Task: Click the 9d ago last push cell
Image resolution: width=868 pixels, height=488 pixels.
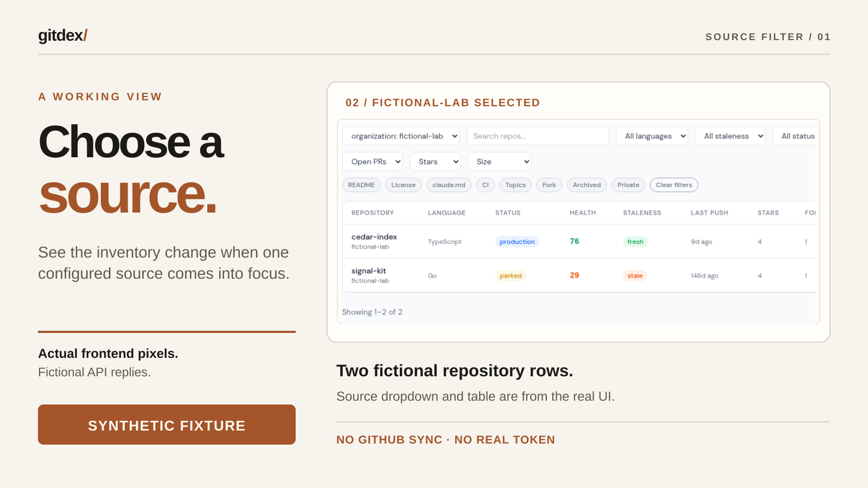Action: (x=701, y=242)
